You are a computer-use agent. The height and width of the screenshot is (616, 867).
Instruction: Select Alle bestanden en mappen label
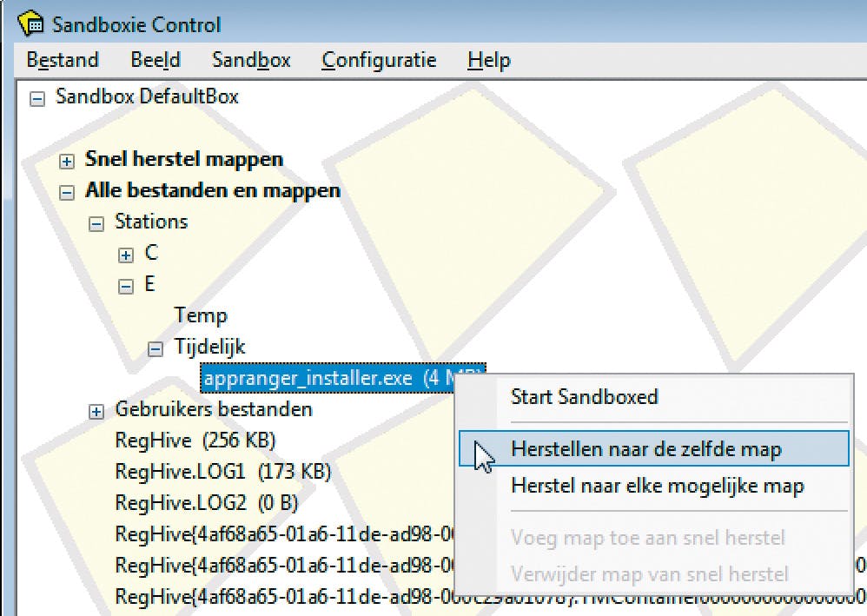click(212, 190)
